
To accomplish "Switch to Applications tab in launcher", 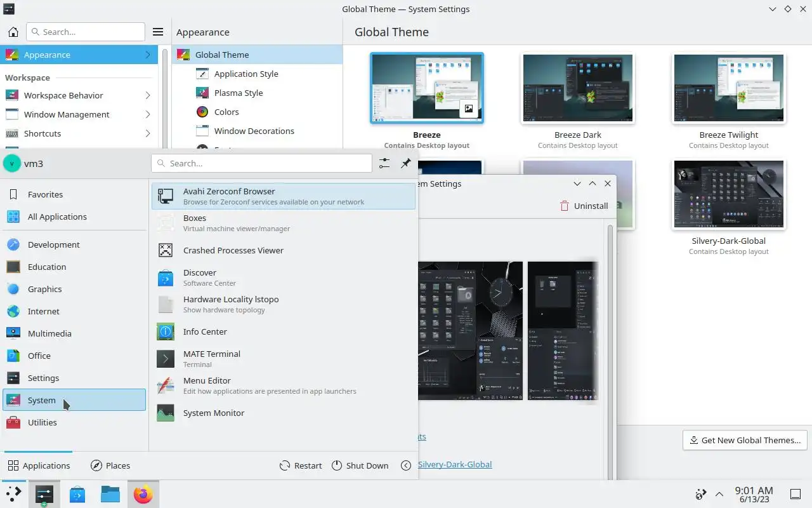I will [x=39, y=465].
